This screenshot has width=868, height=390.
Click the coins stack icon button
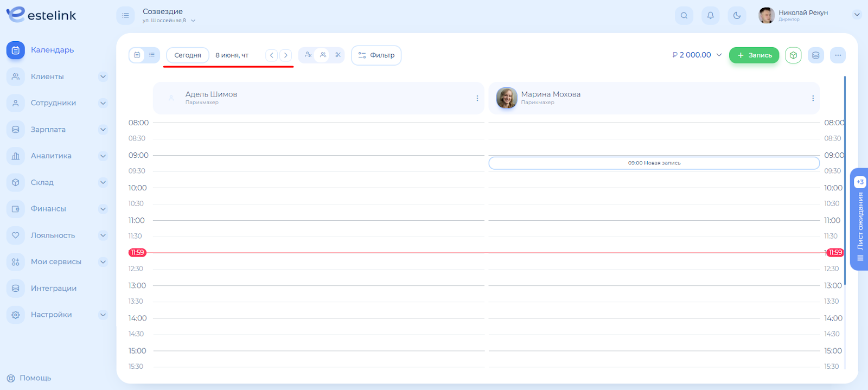click(x=815, y=55)
